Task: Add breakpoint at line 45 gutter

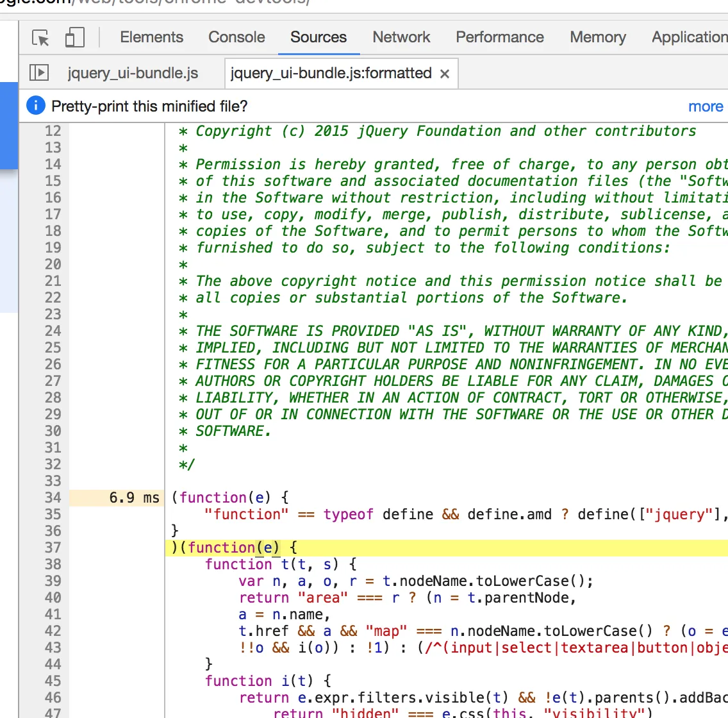Action: point(53,681)
